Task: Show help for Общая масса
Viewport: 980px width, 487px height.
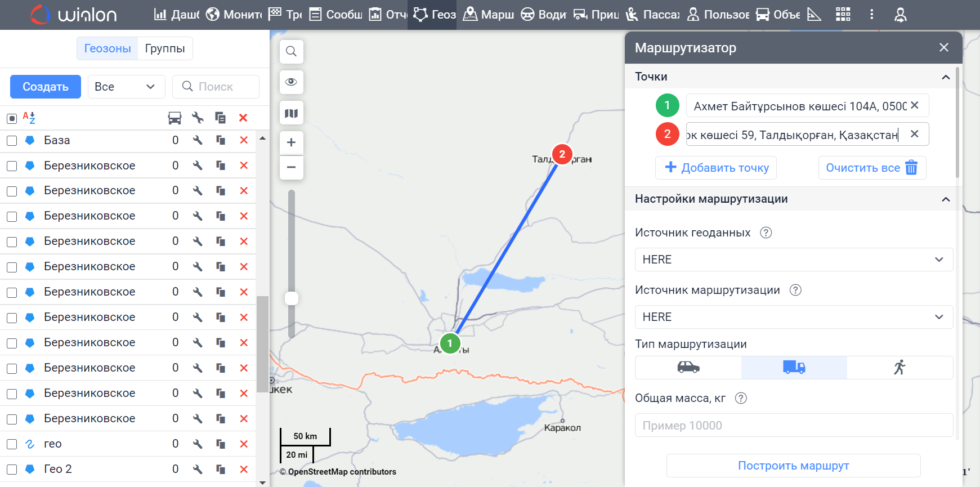Action: pos(741,398)
